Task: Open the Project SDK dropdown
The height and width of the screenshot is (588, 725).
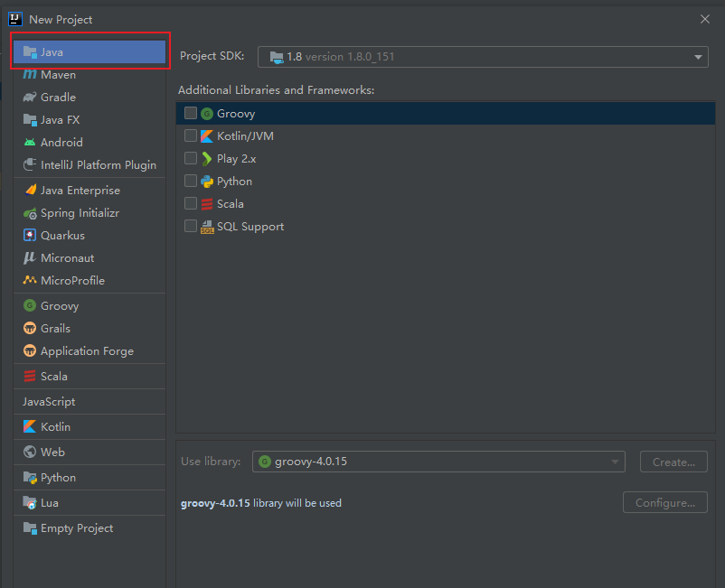Action: coord(483,57)
